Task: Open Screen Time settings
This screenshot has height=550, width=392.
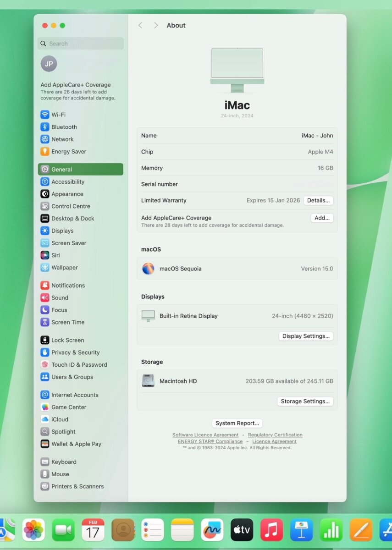Action: 80,322
